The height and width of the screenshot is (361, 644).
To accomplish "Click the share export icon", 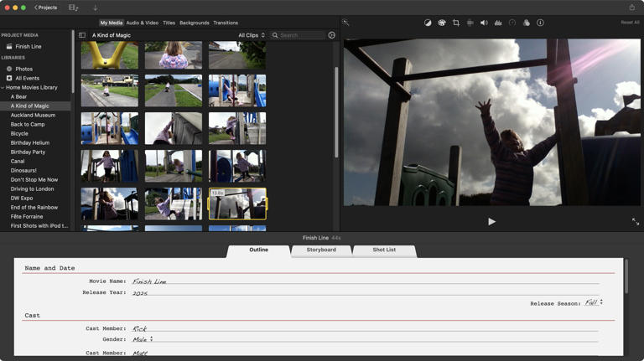I will pos(631,8).
